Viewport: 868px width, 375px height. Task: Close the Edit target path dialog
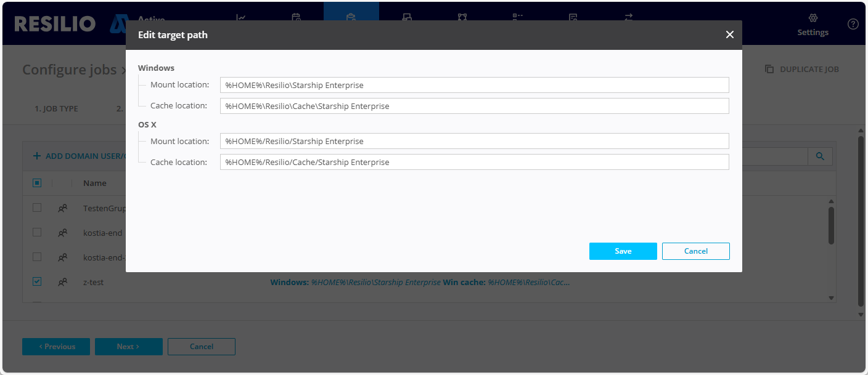[x=729, y=35]
